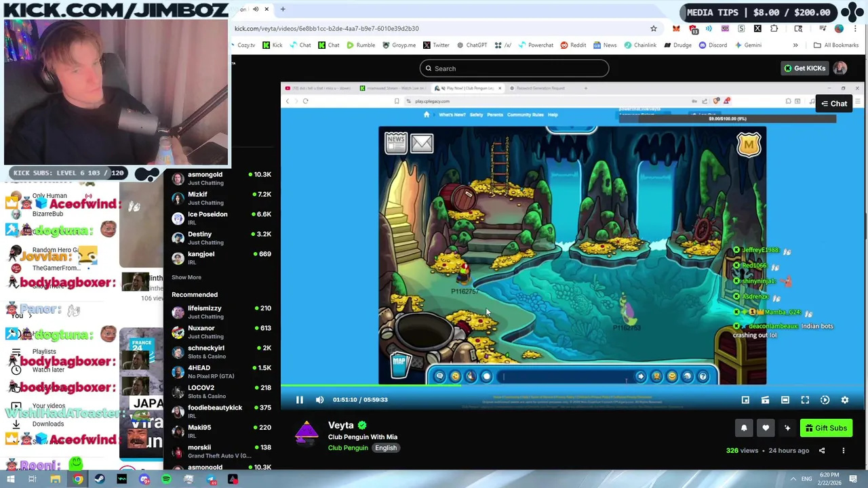868x488 pixels.
Task: Open Steam from taskbar
Action: click(100, 480)
